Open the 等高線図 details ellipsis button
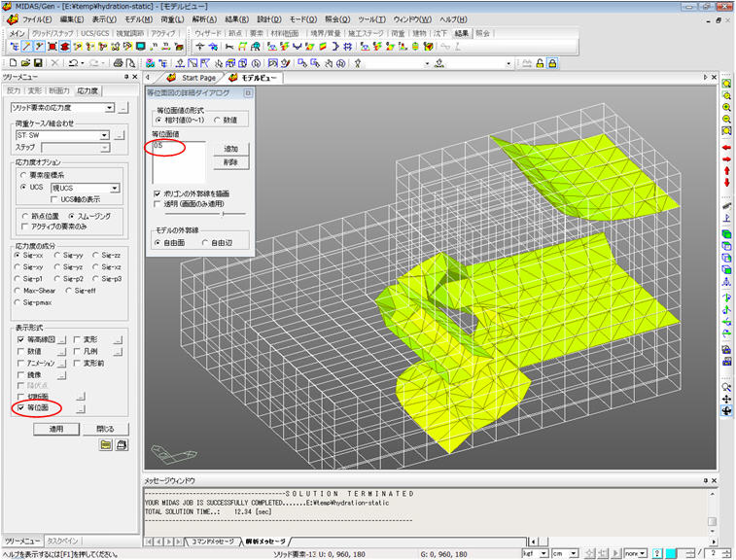The width and height of the screenshot is (736, 560). [x=62, y=340]
